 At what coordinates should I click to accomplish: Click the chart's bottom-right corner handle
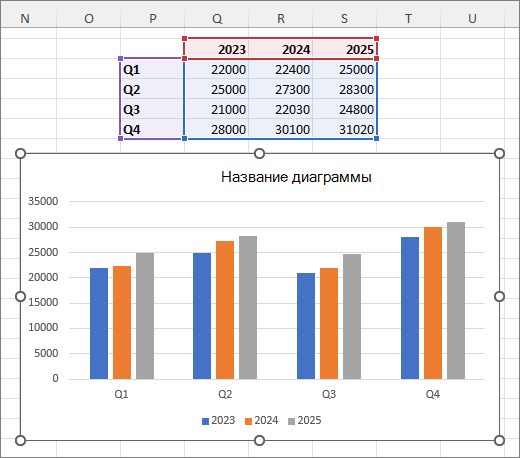pos(499,440)
